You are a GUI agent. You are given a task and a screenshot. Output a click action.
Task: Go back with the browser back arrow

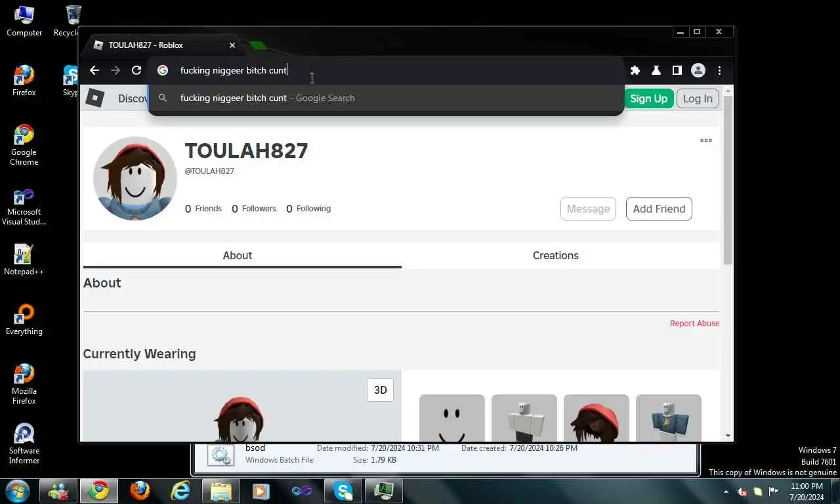point(94,70)
